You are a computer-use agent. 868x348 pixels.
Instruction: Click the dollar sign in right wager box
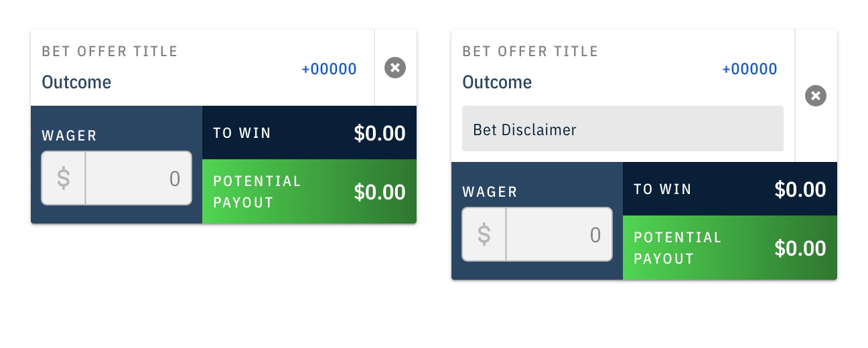point(484,234)
